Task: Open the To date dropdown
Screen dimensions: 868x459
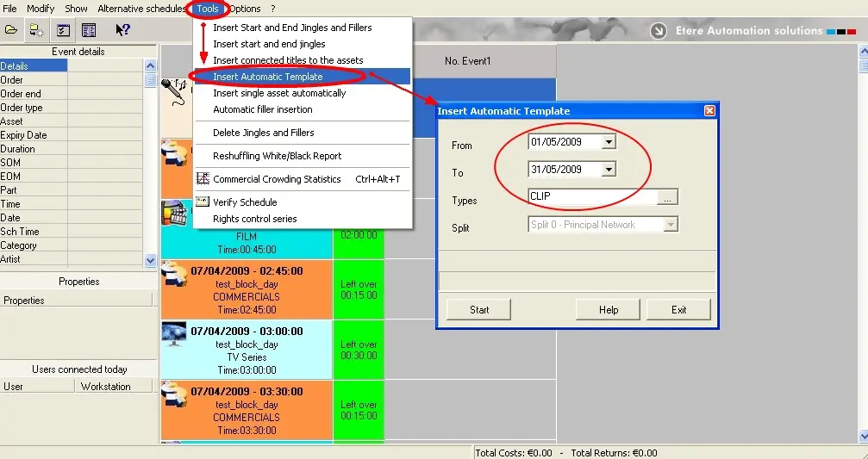Action: pyautogui.click(x=609, y=170)
